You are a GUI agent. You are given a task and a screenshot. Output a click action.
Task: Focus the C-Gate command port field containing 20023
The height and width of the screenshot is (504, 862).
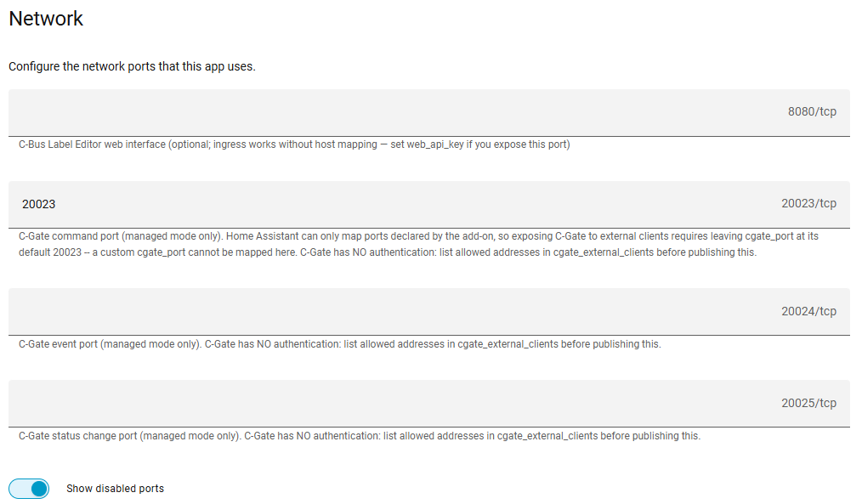[x=428, y=205]
